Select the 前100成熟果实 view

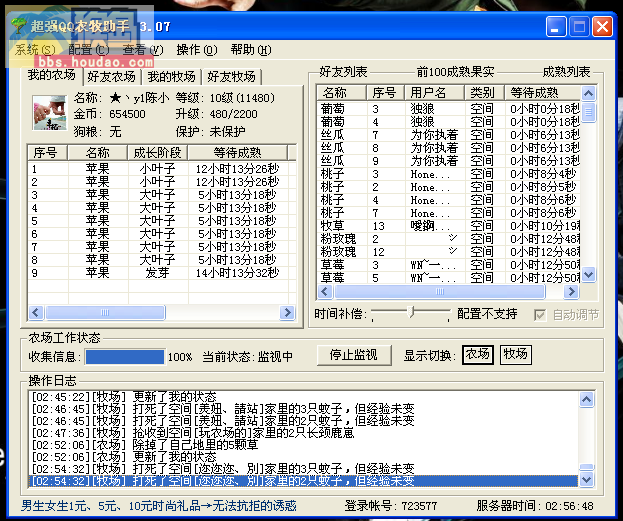point(455,72)
